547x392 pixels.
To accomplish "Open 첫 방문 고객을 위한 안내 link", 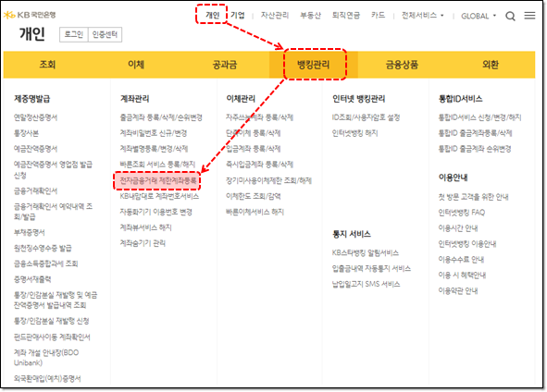I will click(473, 197).
